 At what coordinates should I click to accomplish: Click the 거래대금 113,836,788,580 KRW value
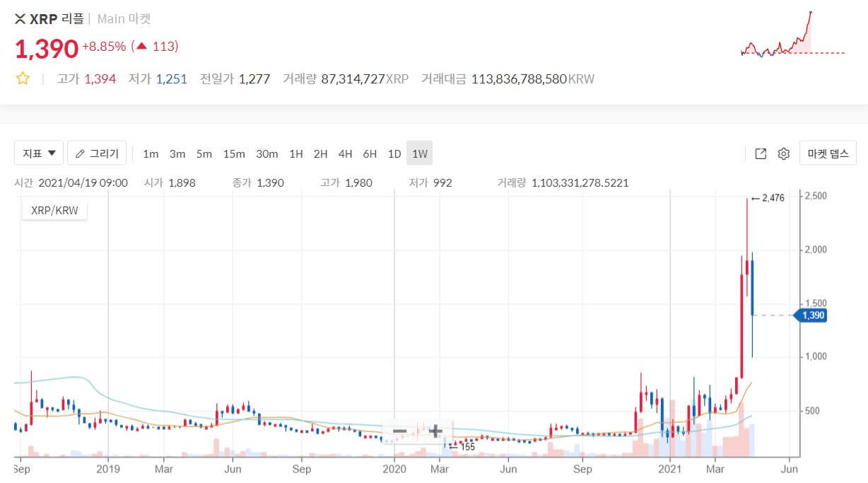(x=508, y=78)
